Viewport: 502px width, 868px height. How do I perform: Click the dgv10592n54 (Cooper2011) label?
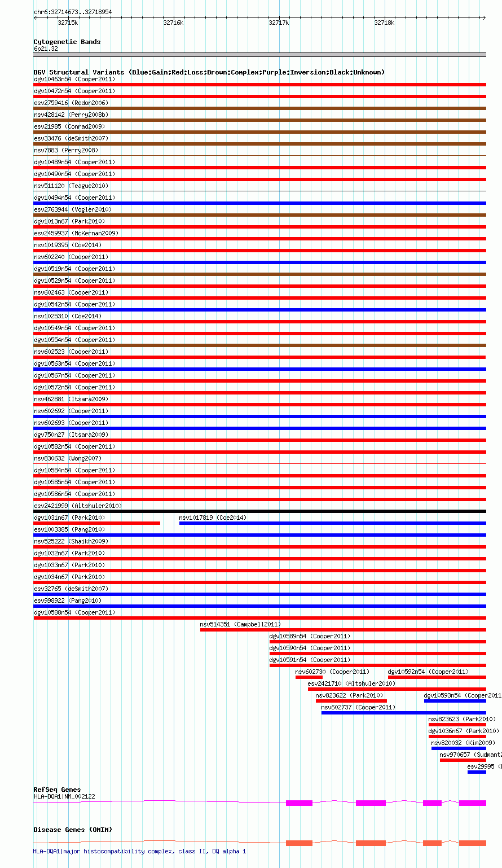(x=429, y=672)
